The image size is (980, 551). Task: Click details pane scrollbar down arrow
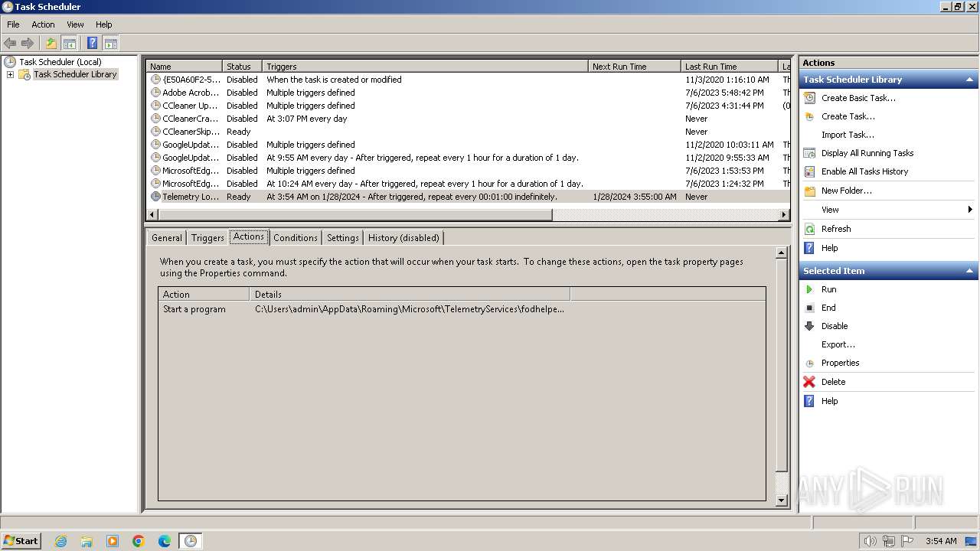point(782,500)
